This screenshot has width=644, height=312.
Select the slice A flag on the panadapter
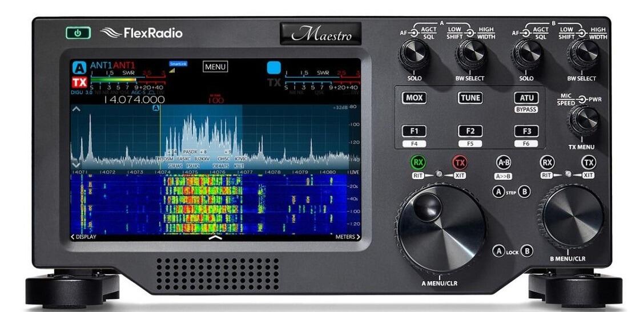click(x=156, y=108)
